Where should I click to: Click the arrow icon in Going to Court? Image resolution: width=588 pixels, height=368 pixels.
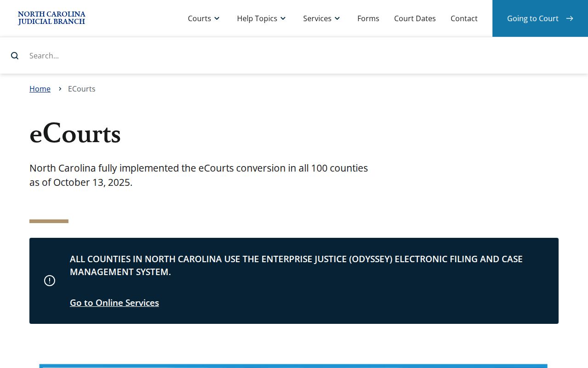click(x=570, y=18)
